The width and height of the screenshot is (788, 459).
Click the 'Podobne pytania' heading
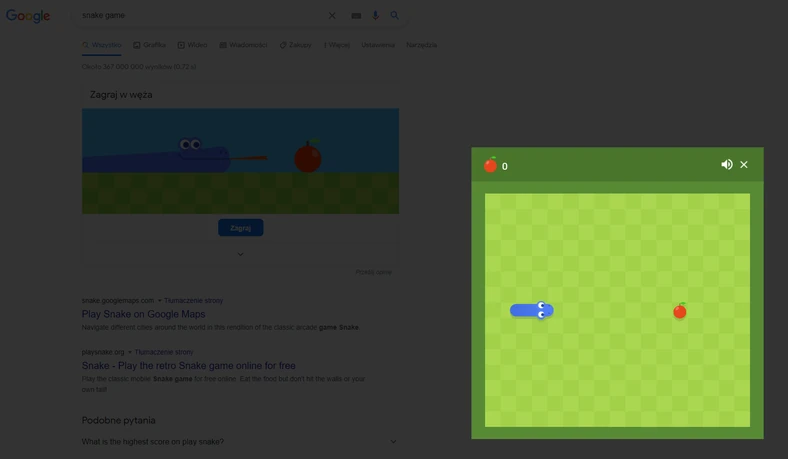pyautogui.click(x=119, y=420)
